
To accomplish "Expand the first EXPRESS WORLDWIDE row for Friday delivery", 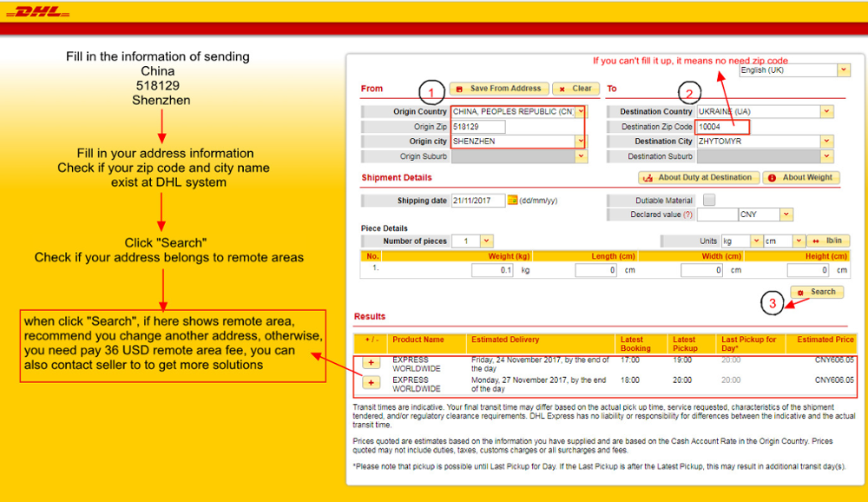I will [371, 363].
